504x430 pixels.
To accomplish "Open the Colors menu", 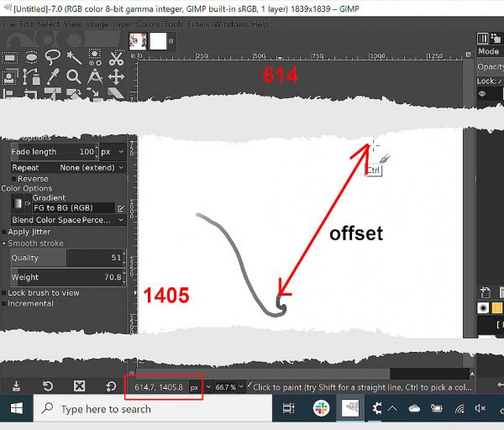I will click(148, 24).
